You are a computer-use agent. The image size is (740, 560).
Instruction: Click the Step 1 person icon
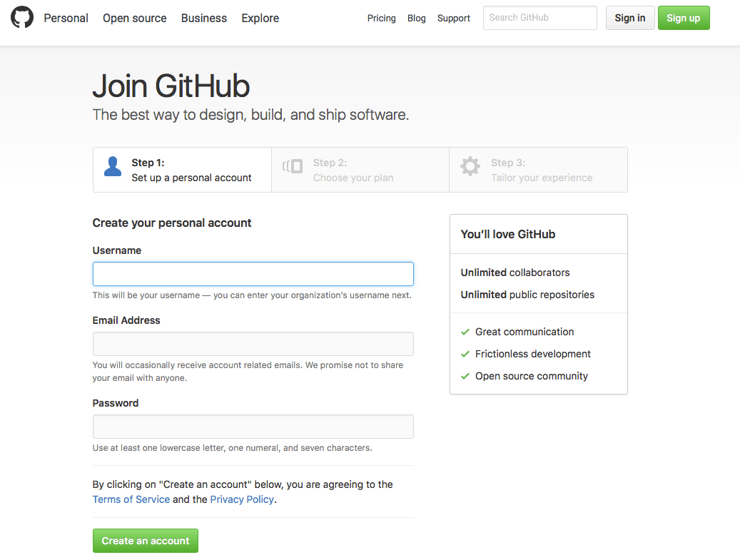point(113,167)
